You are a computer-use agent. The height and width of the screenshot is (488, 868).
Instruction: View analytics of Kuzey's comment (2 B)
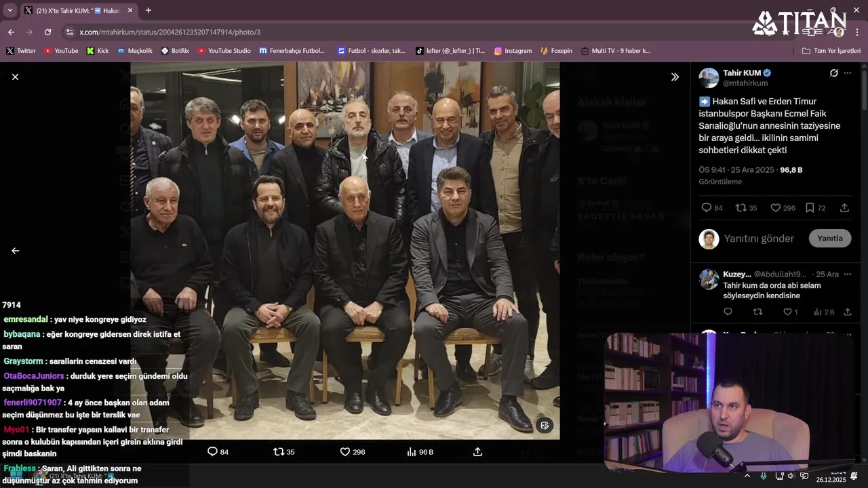[x=824, y=312]
